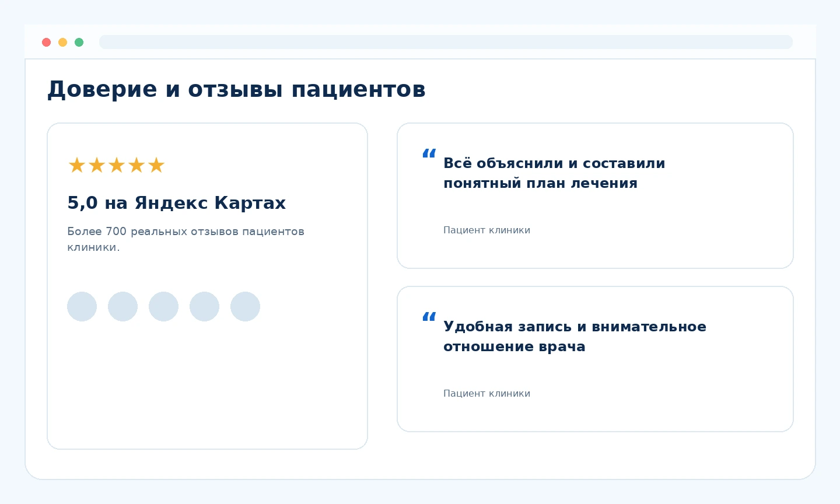The image size is (840, 504).
Task: Click the quote mark beside "Удобная запись" review
Action: pyautogui.click(x=429, y=317)
